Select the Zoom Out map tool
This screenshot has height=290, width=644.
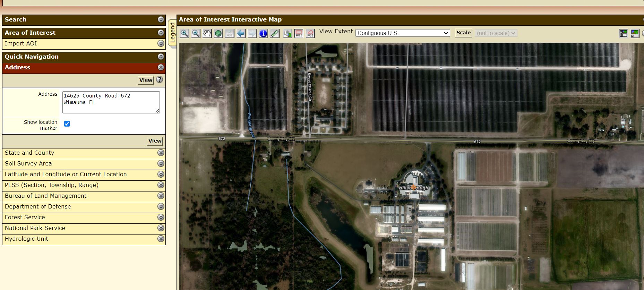pos(196,33)
